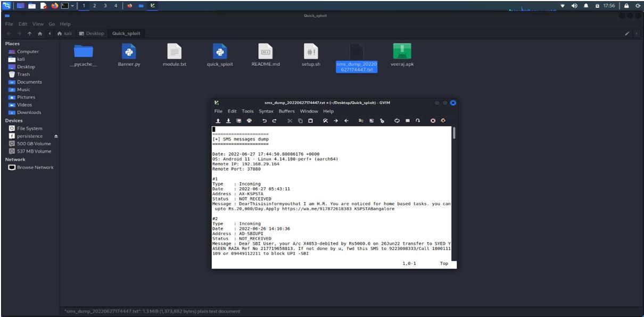
Task: Click the pencil edit-location icon in path bar
Action: coord(628,34)
